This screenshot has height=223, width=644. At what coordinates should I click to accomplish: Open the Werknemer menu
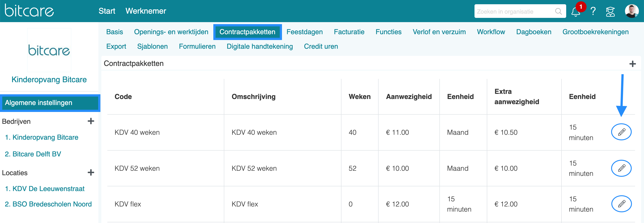146,11
